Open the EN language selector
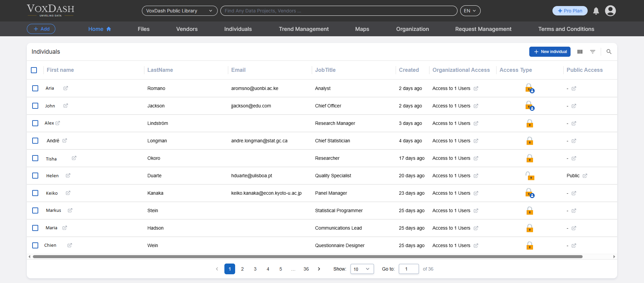This screenshot has width=644, height=283. (x=470, y=11)
